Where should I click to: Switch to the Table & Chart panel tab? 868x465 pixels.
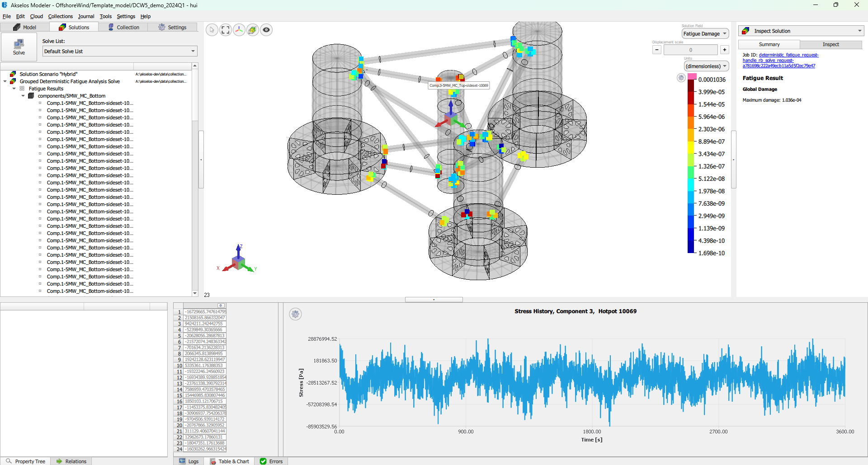click(230, 461)
